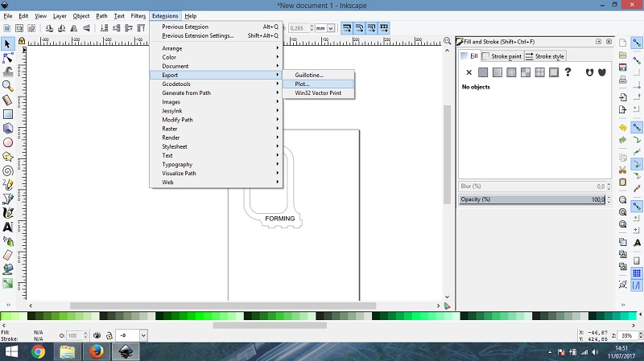The image size is (644, 361).
Task: Click the zoom icon at ruler corner
Action: (448, 41)
